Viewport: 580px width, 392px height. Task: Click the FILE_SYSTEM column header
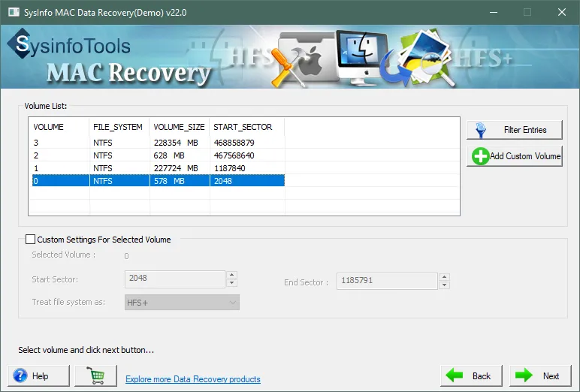click(x=119, y=127)
